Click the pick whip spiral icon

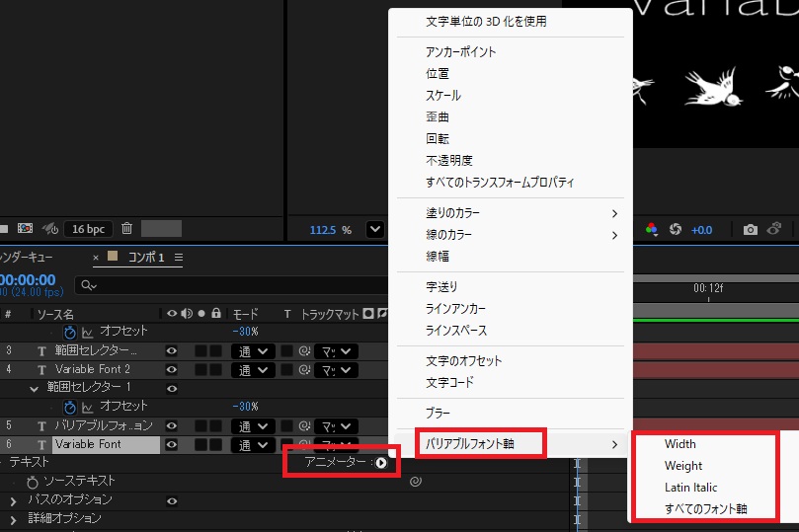point(416,482)
